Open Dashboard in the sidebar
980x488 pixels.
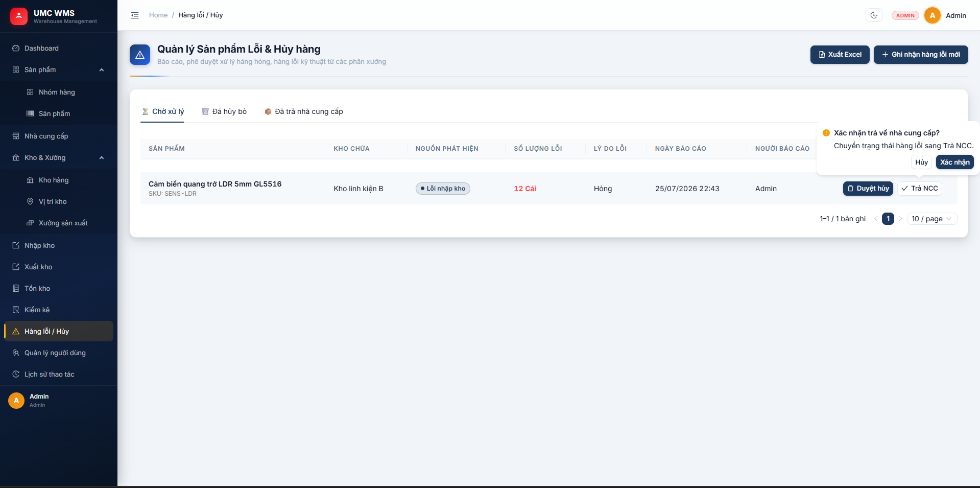click(59, 48)
